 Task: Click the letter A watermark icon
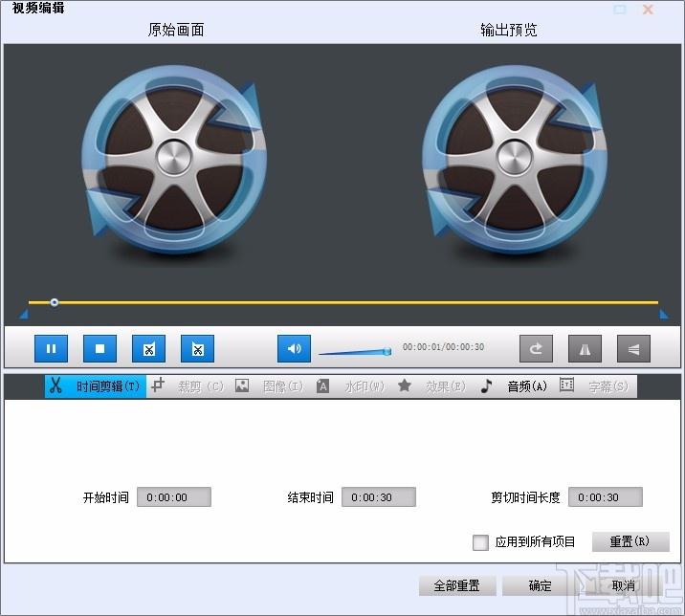click(322, 385)
